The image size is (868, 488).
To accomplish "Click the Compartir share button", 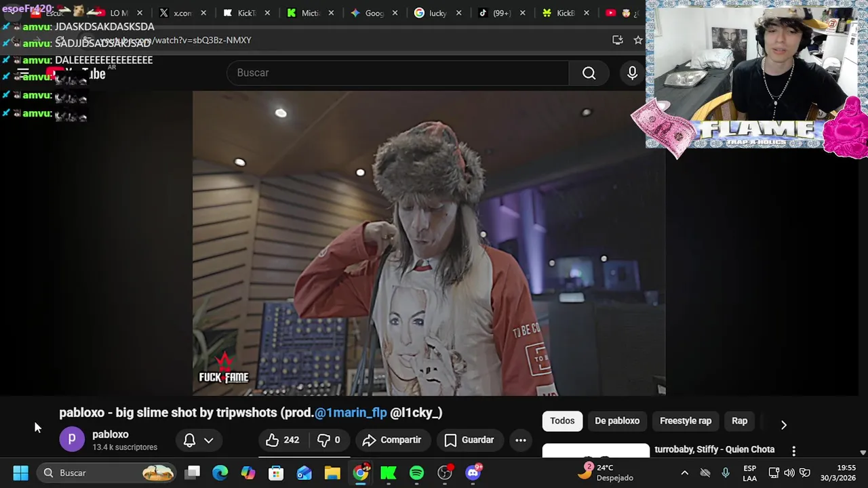I will point(392,440).
